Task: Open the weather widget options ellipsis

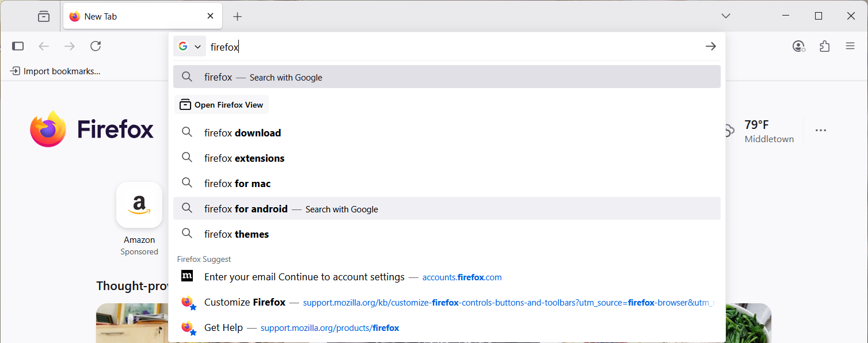Action: coord(821,130)
